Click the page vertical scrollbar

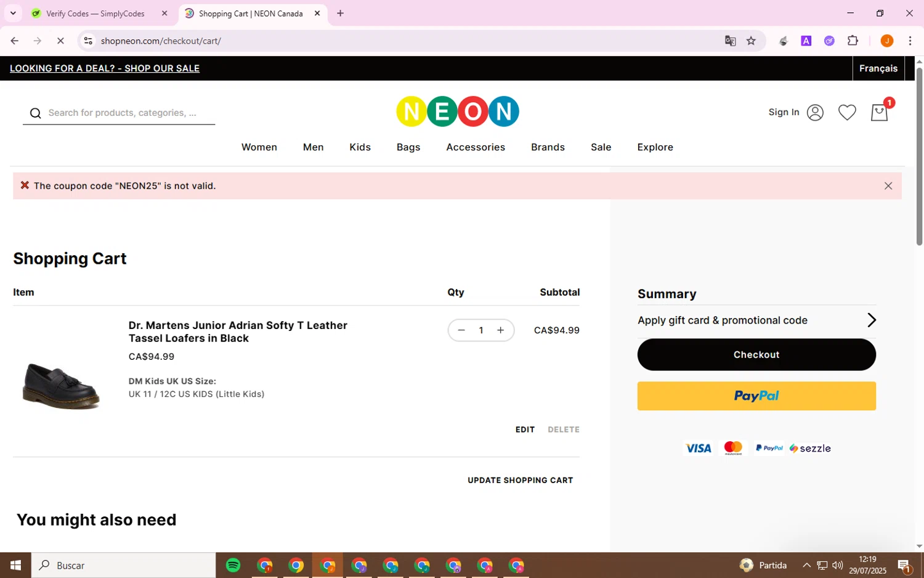click(919, 157)
